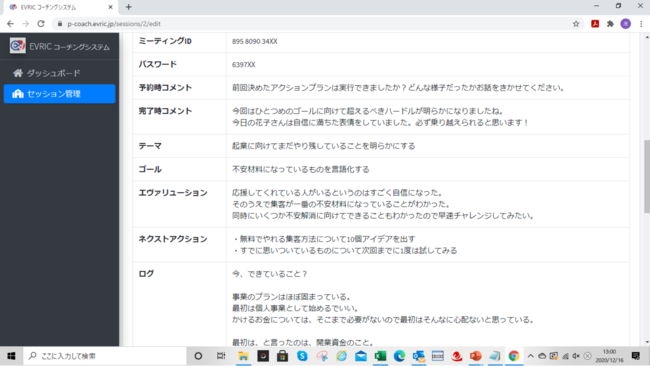
Task: Bookmark this page with the star icon
Action: (x=576, y=24)
